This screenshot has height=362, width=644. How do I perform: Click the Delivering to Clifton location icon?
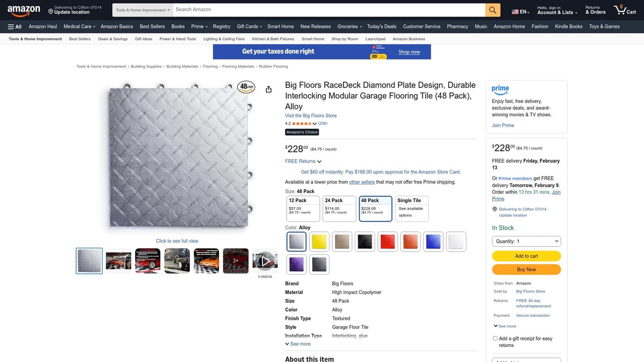[494, 209]
